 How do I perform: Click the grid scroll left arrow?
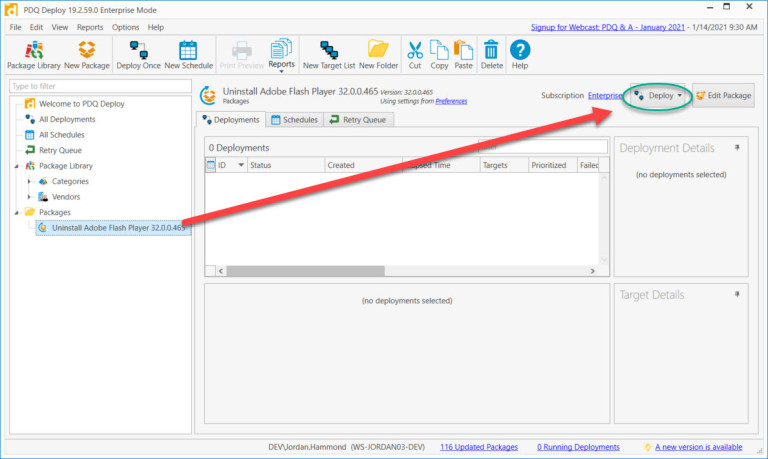pos(221,271)
